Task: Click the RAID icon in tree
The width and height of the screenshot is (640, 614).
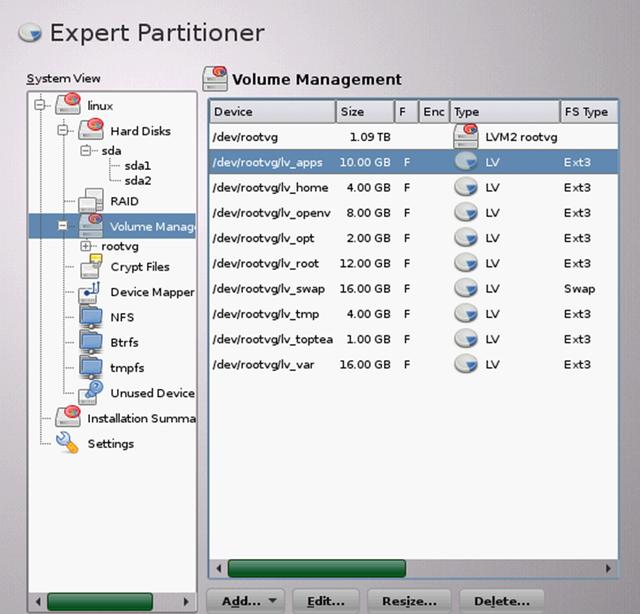Action: point(91,200)
